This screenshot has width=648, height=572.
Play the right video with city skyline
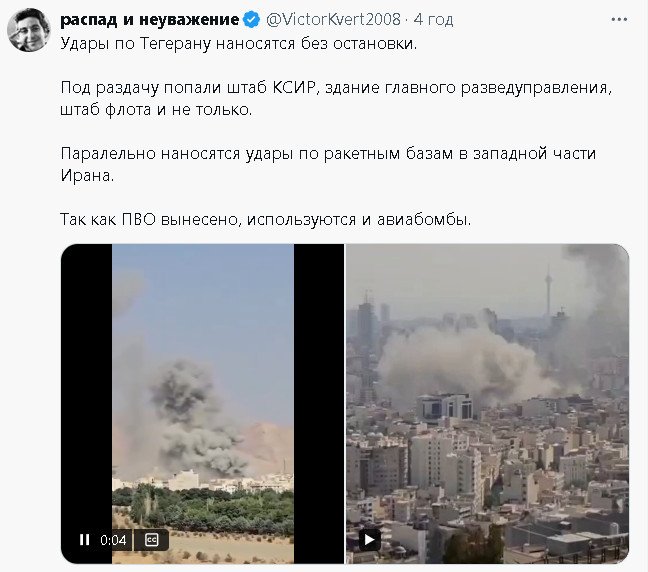pos(369,539)
